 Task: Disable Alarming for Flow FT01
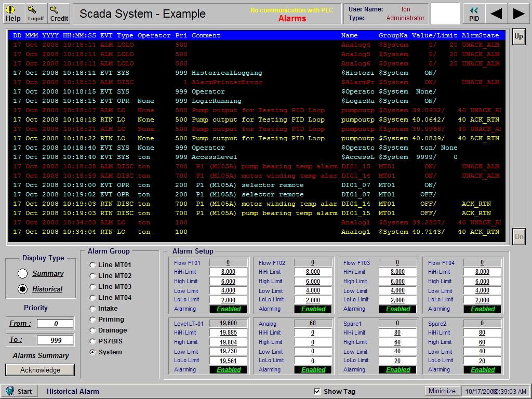(x=228, y=309)
